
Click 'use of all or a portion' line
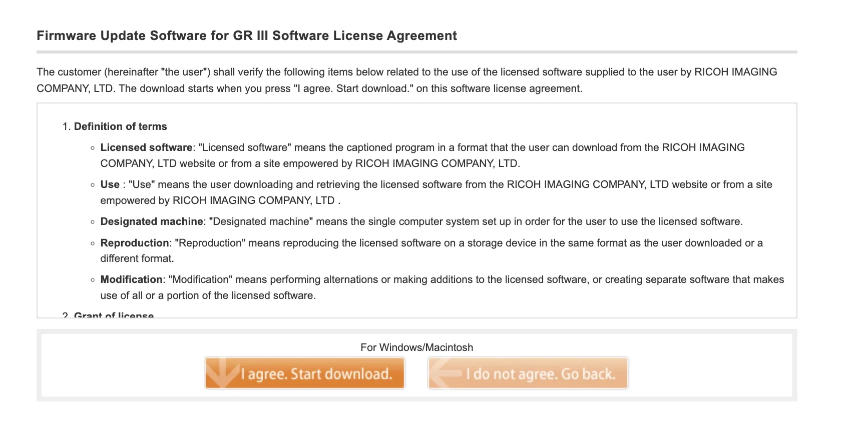(208, 295)
